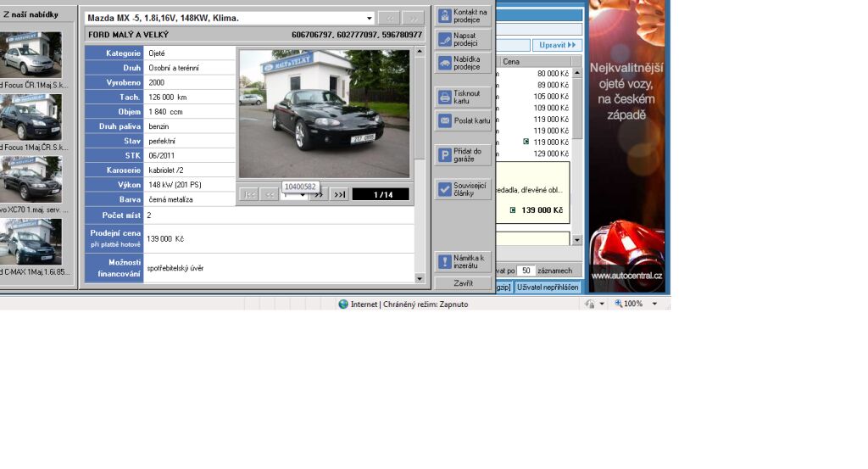Open the car title dropdown Mazda MX-5
Viewport: 868px width, 469px height.
370,19
